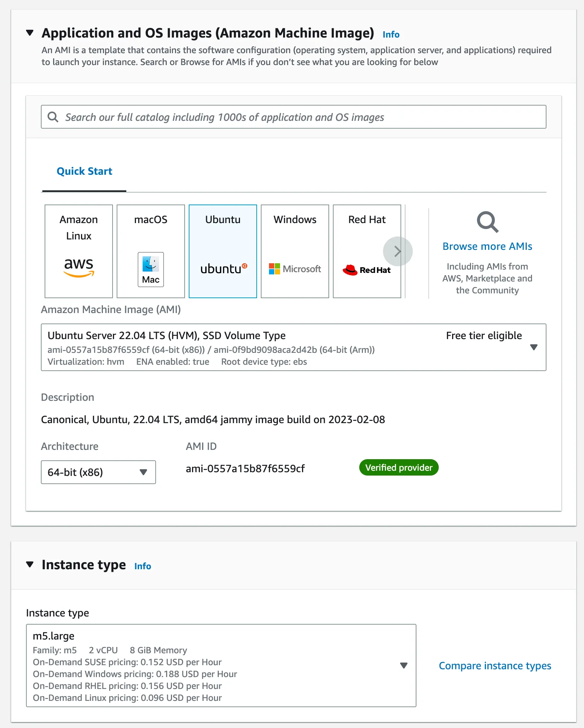Image resolution: width=584 pixels, height=728 pixels.
Task: Collapse the Instance type section
Action: click(x=30, y=564)
